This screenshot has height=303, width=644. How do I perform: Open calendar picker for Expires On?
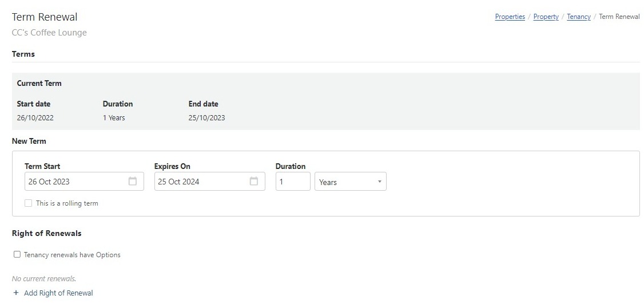254,182
